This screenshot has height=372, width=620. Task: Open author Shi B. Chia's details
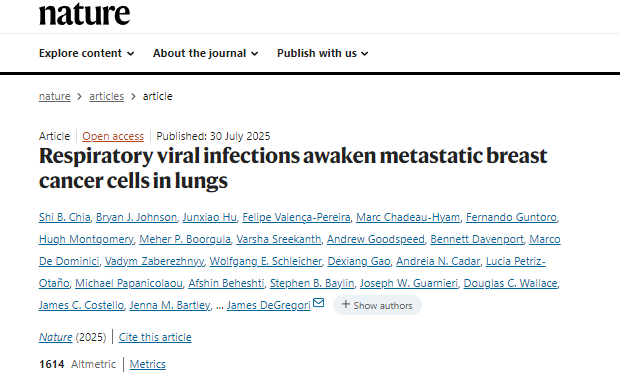click(64, 217)
